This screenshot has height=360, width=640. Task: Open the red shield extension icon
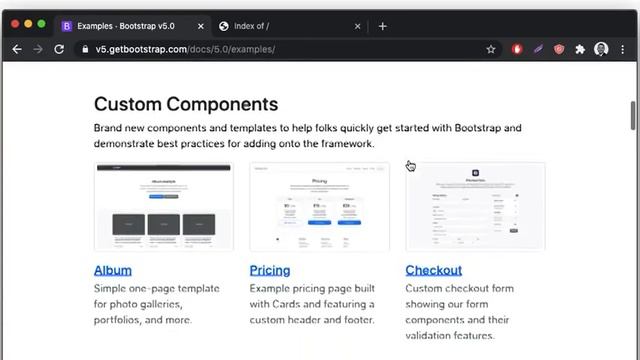coord(559,49)
